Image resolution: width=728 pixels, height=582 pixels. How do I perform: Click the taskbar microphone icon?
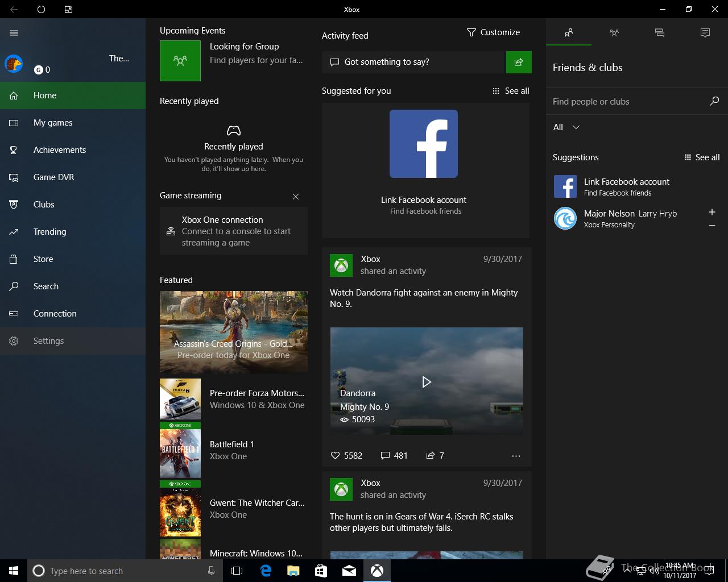tap(211, 571)
